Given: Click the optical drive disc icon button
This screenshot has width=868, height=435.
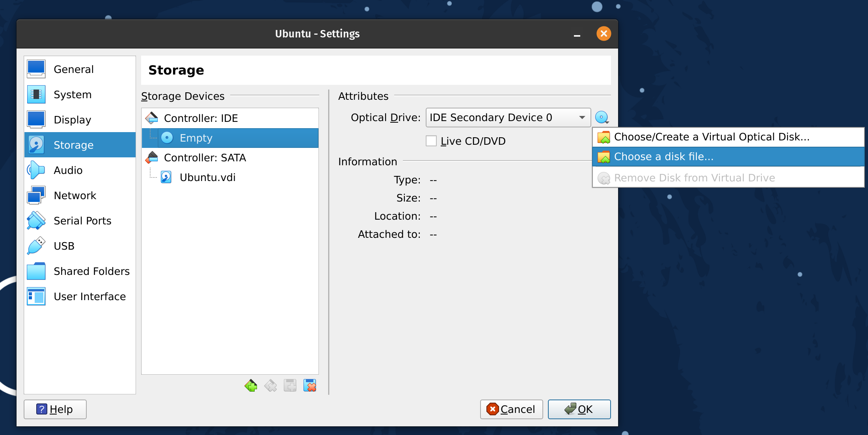Looking at the screenshot, I should (x=602, y=117).
